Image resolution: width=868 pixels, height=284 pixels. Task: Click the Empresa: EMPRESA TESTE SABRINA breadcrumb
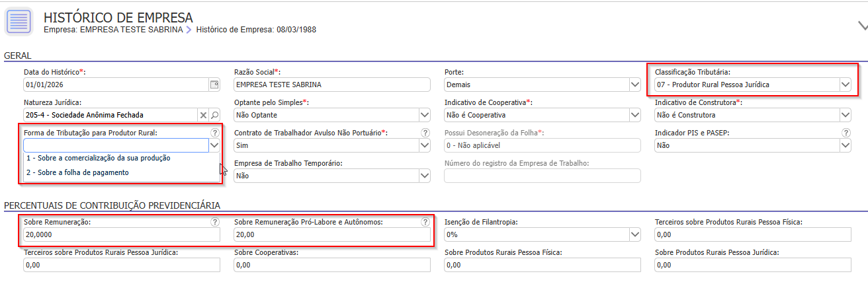pos(113,30)
